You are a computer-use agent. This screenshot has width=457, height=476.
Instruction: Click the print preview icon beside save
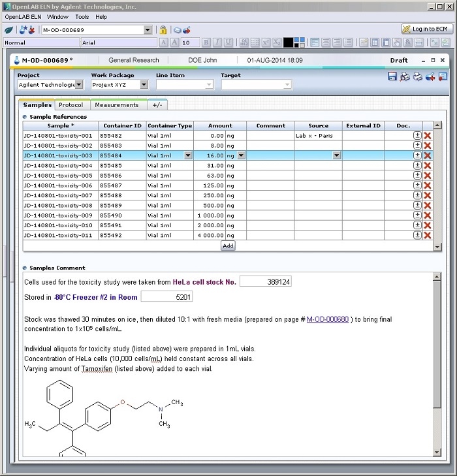[405, 77]
